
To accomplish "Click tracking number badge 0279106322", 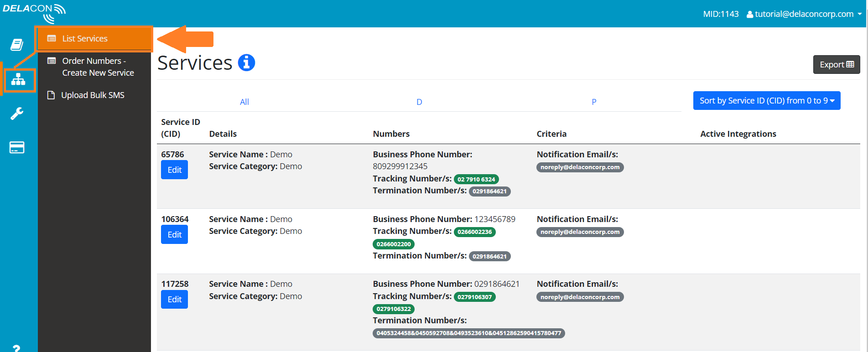I will [394, 309].
